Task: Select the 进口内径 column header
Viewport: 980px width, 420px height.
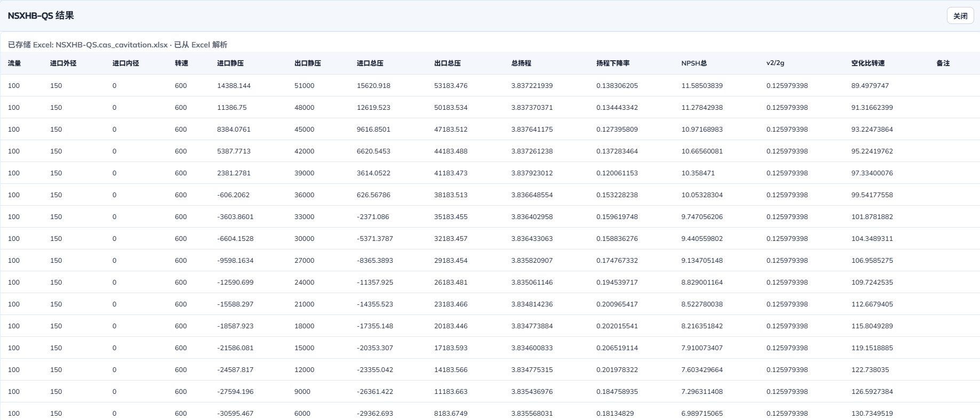Action: pos(126,63)
